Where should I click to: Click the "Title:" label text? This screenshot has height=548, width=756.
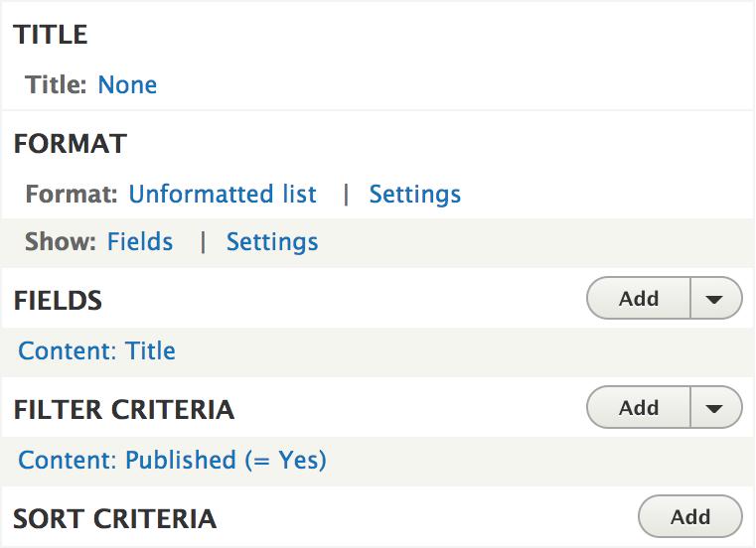click(57, 85)
